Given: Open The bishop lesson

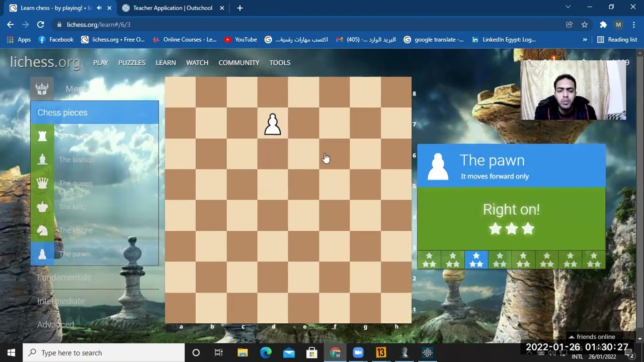Looking at the screenshot, I should tap(76, 159).
